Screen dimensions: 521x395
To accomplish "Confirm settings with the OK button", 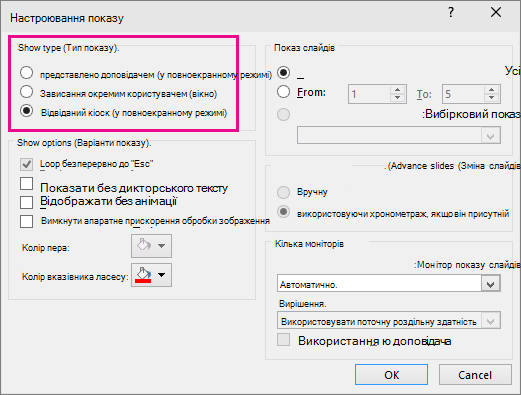I will click(391, 375).
